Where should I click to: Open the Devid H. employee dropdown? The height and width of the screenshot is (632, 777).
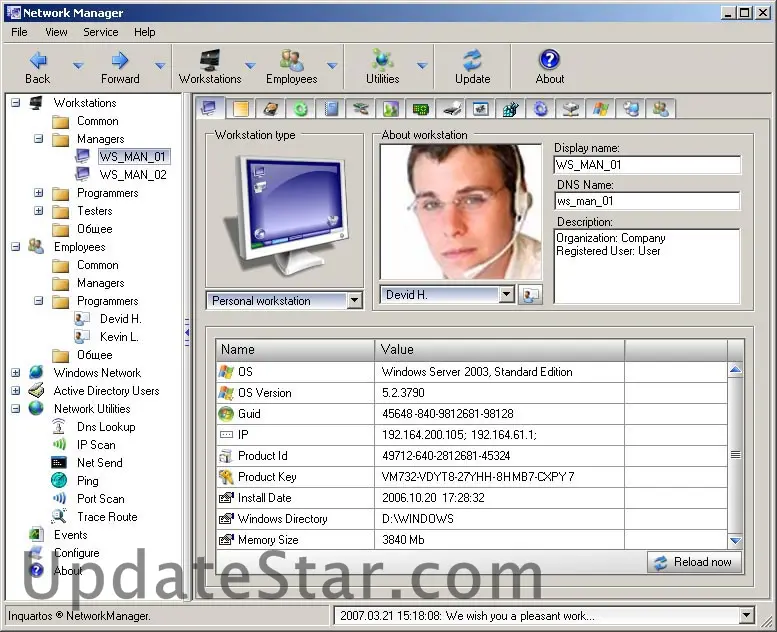[506, 295]
